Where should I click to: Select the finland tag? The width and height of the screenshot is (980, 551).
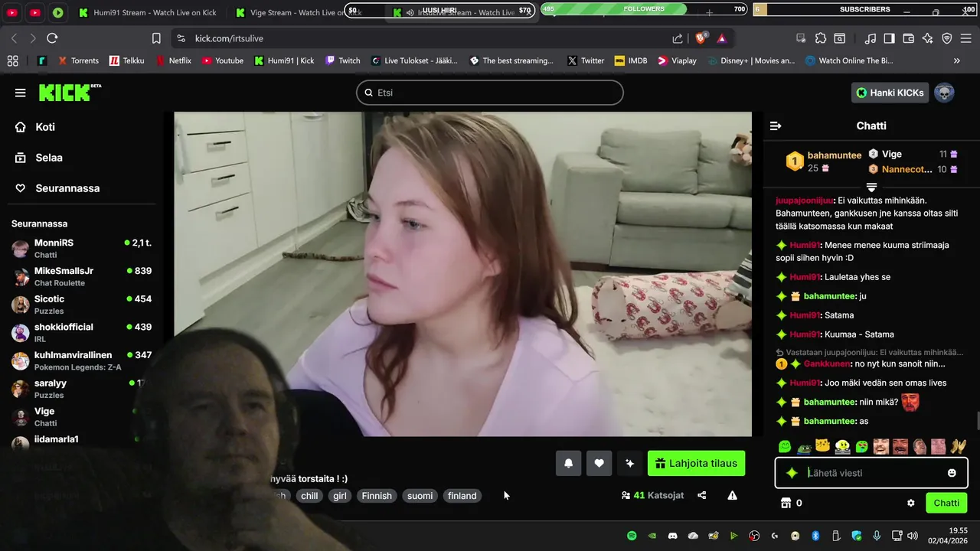pos(462,496)
